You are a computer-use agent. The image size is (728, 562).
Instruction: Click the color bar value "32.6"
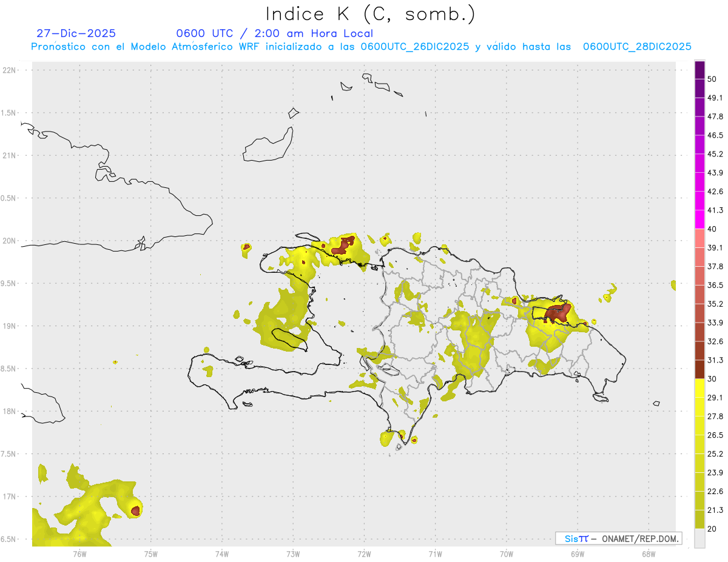[x=715, y=341]
